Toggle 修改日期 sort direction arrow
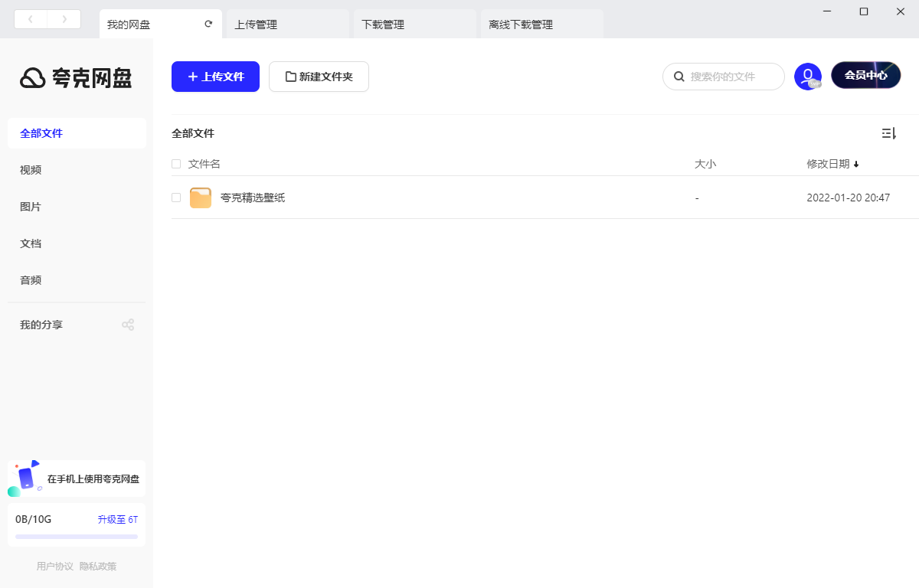The width and height of the screenshot is (919, 588). click(856, 164)
